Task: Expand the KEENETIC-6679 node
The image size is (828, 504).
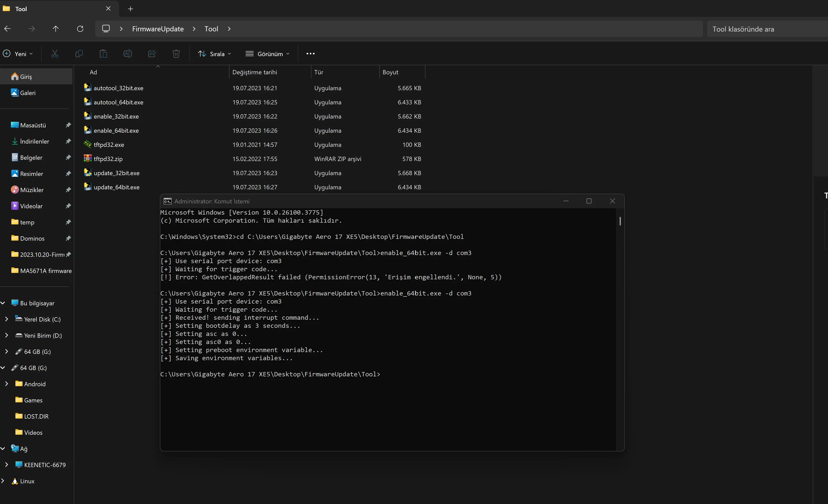Action: [x=6, y=464]
